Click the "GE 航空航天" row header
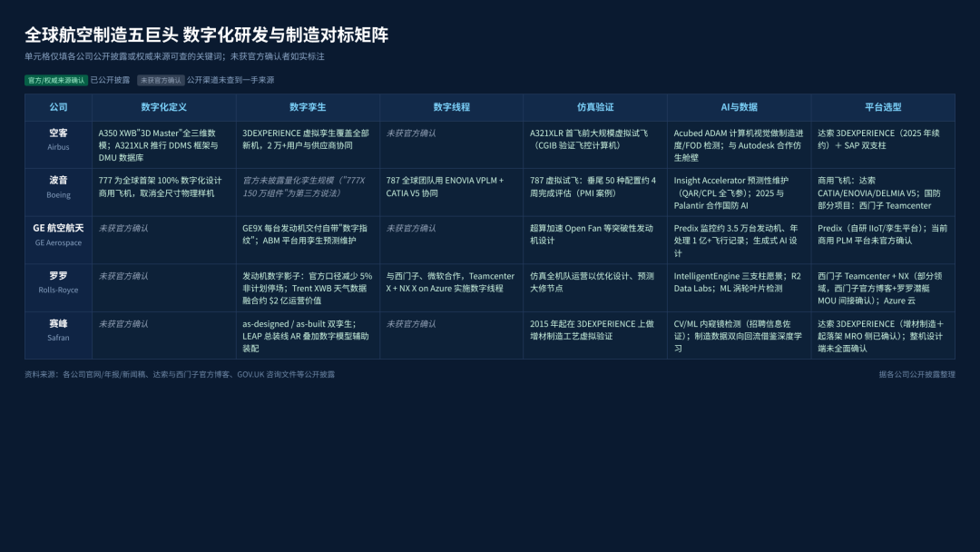This screenshot has height=552, width=980. [59, 240]
